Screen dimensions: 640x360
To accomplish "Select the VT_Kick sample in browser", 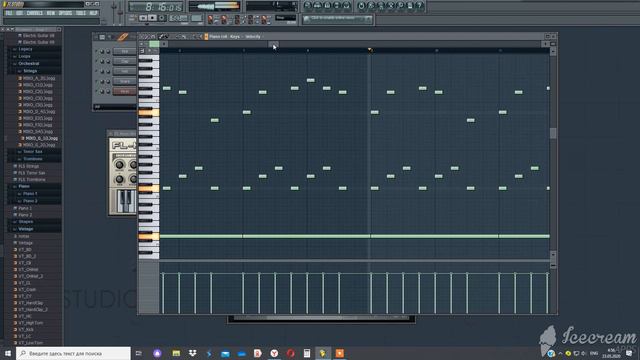I will pyautogui.click(x=26, y=329).
